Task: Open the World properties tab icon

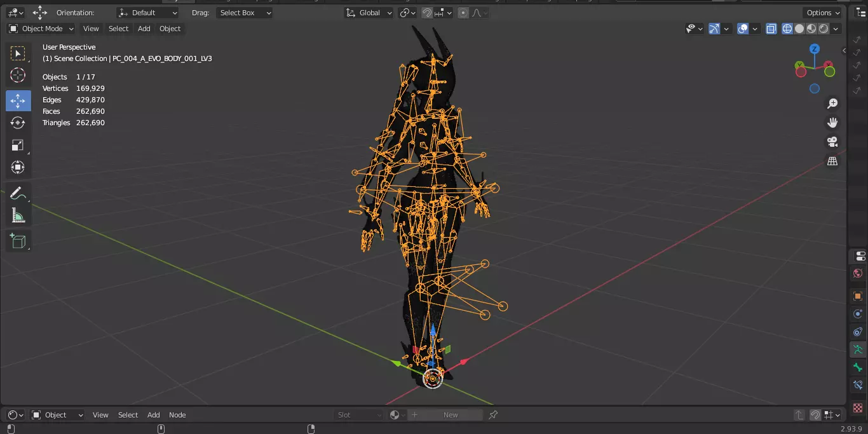Action: [858, 273]
